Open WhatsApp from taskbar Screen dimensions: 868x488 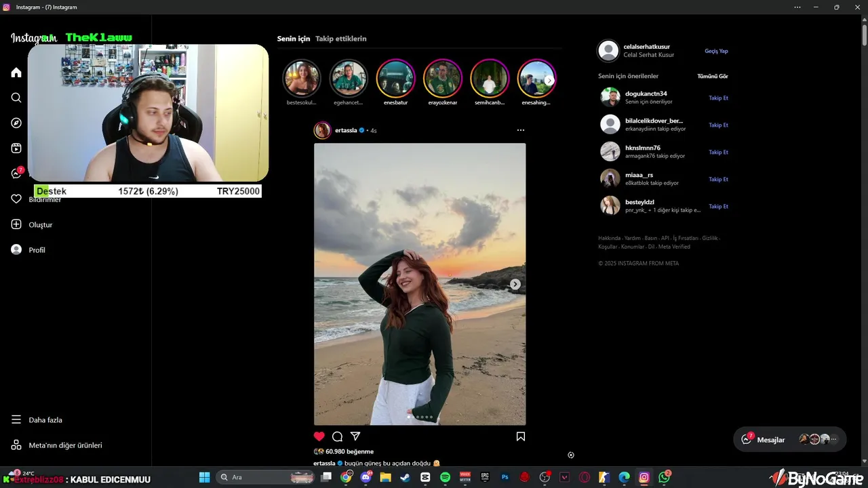point(664,477)
